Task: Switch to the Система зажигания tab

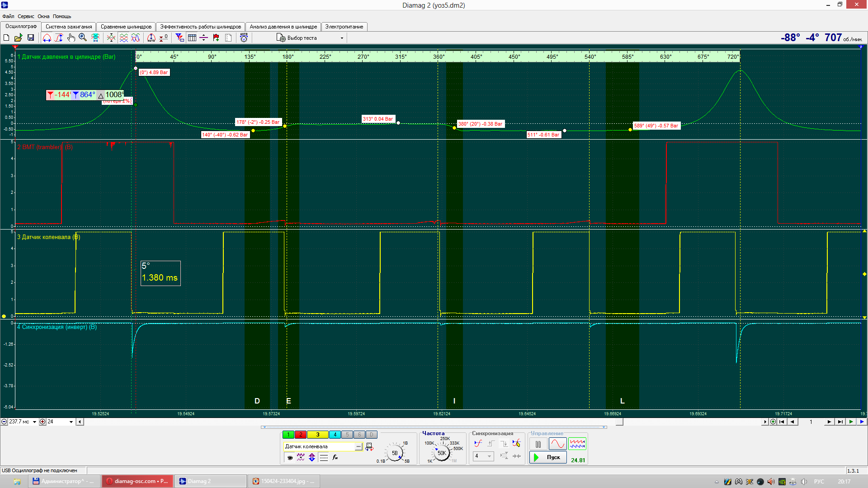Action: click(69, 27)
